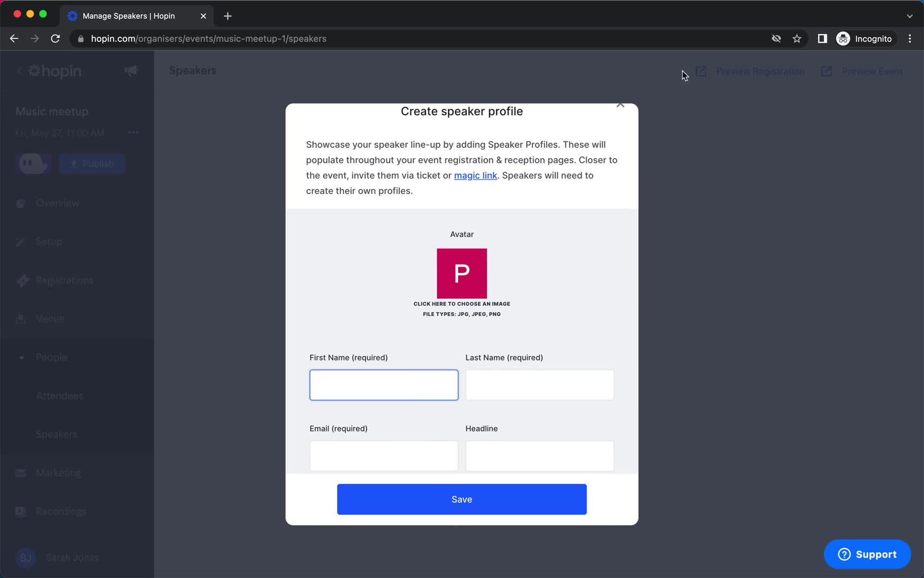Choose an avatar image via the P thumbnail
Image resolution: width=924 pixels, height=578 pixels.
click(462, 273)
